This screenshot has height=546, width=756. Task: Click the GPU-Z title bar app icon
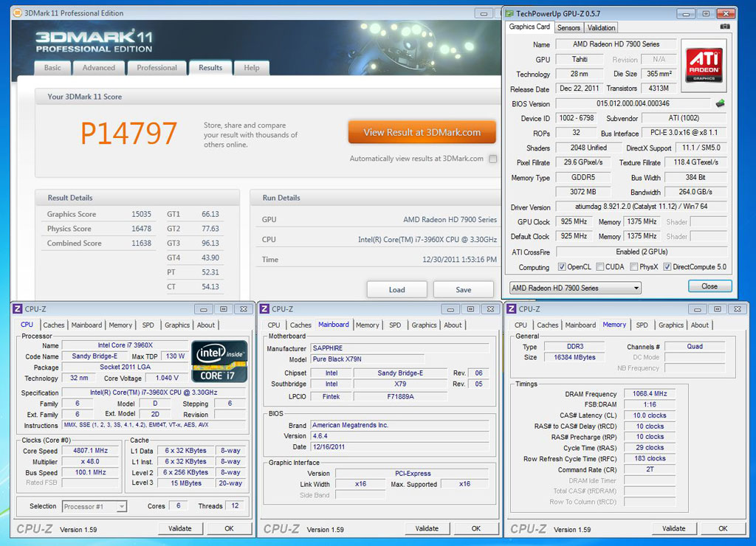[509, 13]
